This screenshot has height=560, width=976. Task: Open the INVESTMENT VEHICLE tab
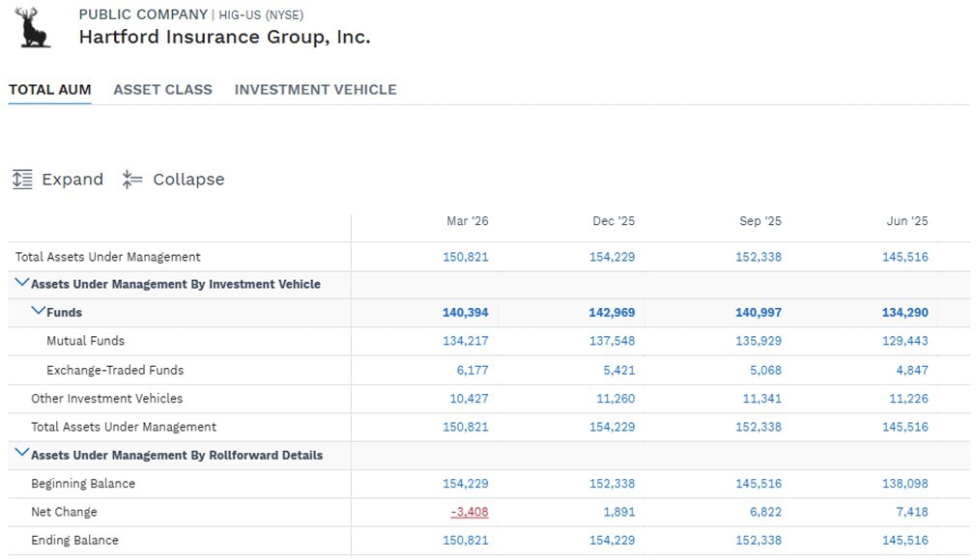[x=316, y=90]
